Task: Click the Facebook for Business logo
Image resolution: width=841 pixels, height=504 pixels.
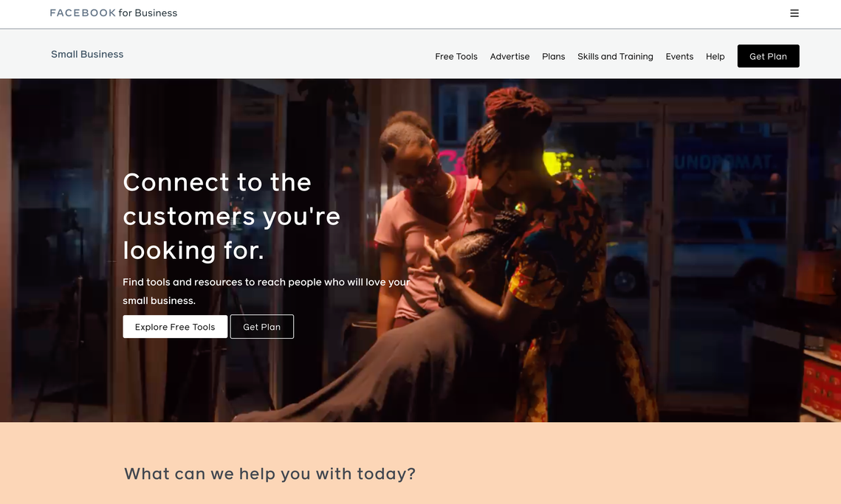Action: pyautogui.click(x=113, y=13)
